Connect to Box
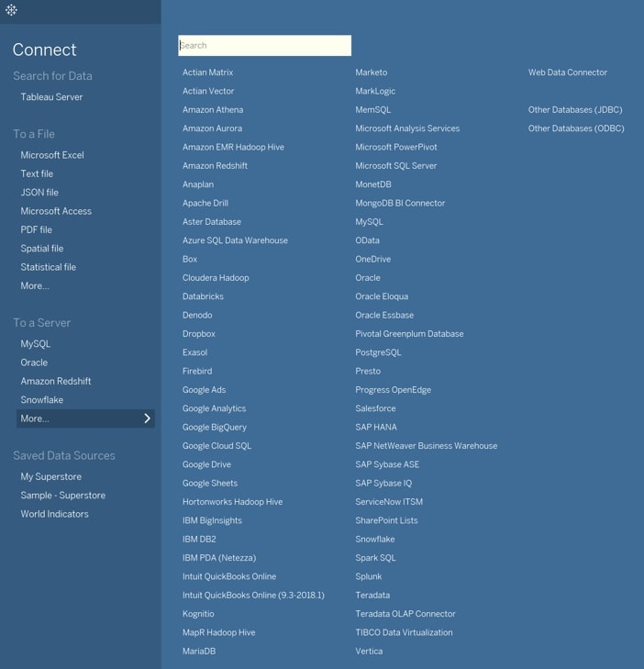The image size is (644, 669). point(190,259)
